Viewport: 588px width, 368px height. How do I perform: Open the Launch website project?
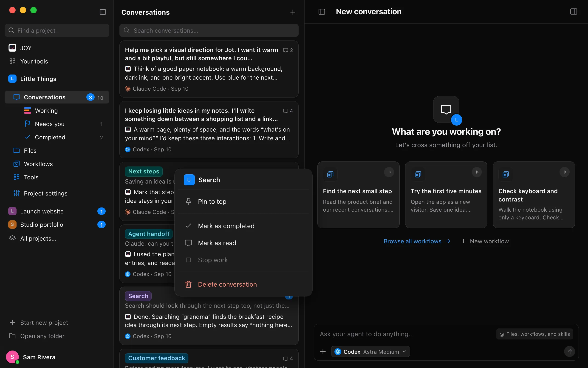[57, 211]
